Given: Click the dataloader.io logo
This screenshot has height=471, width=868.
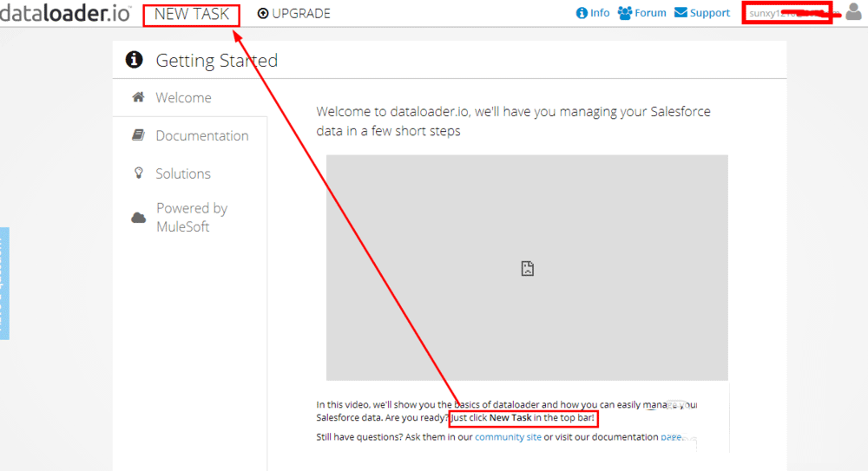Looking at the screenshot, I should (65, 13).
